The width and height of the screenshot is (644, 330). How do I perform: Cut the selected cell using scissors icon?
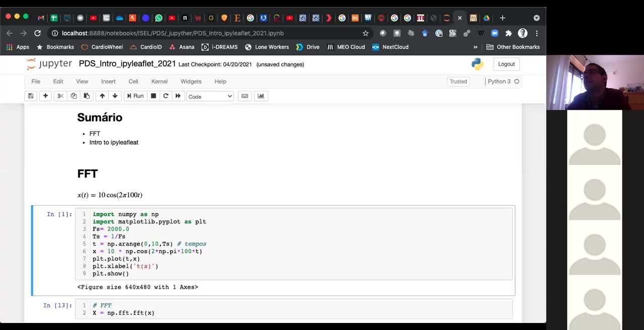(60, 96)
